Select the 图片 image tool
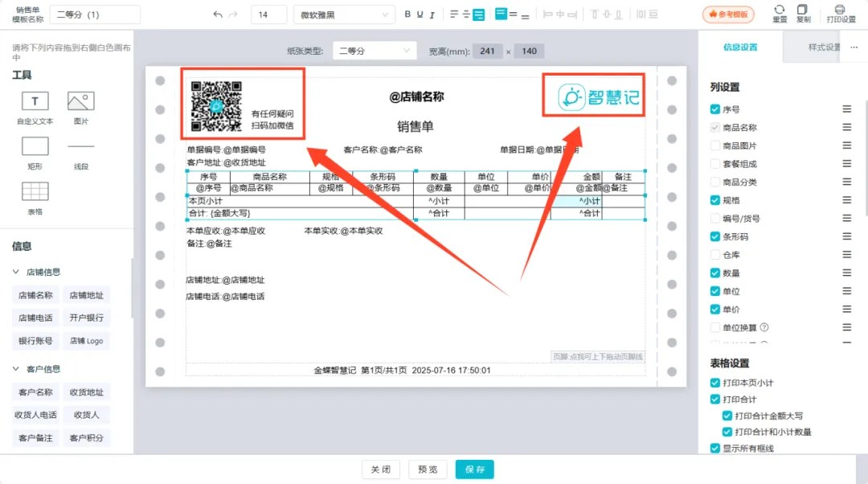The height and width of the screenshot is (484, 868). [x=81, y=108]
